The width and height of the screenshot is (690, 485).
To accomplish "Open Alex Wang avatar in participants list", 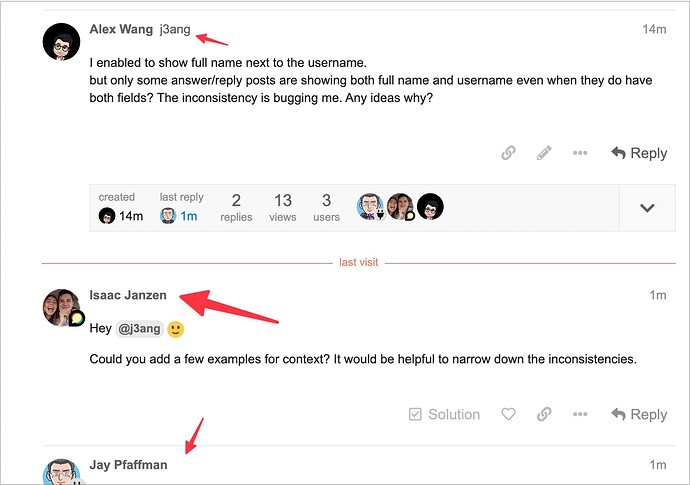I will tap(430, 206).
